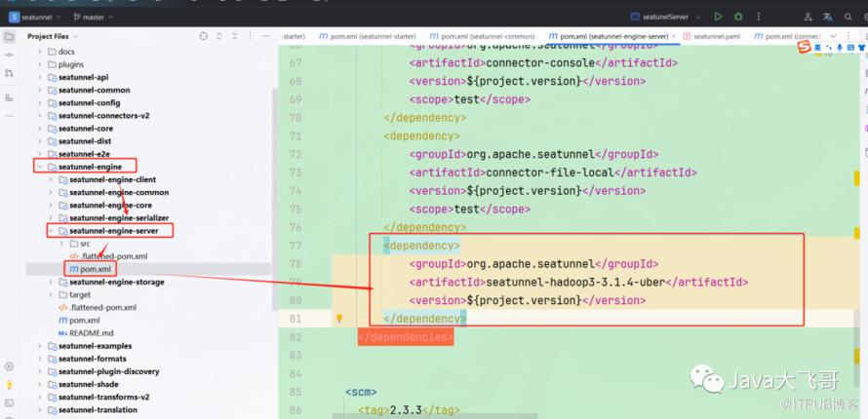Run the seatunnelServer configuration
This screenshot has width=868, height=419.
(x=718, y=17)
